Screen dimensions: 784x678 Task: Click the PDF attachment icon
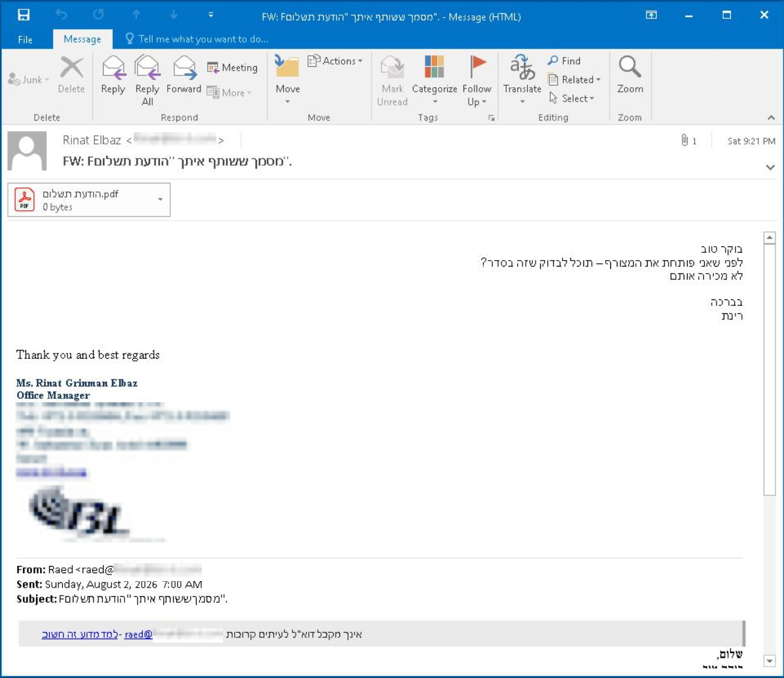(24, 200)
